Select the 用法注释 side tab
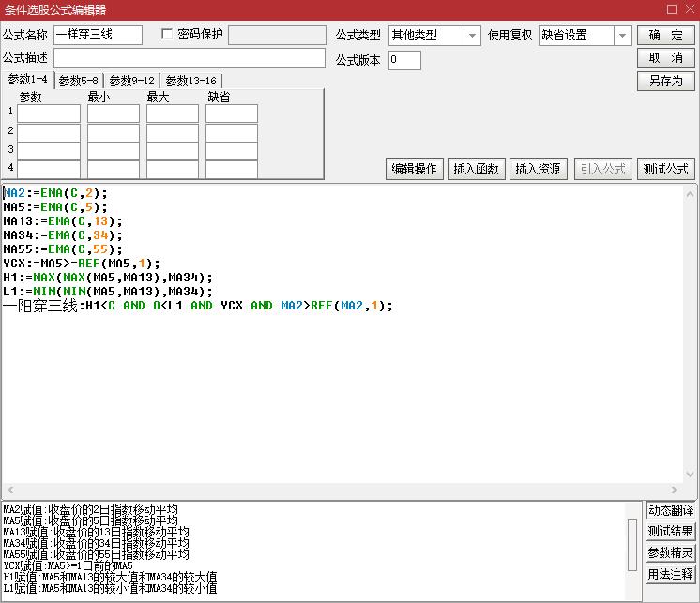Image resolution: width=700 pixels, height=603 pixels. (x=671, y=574)
